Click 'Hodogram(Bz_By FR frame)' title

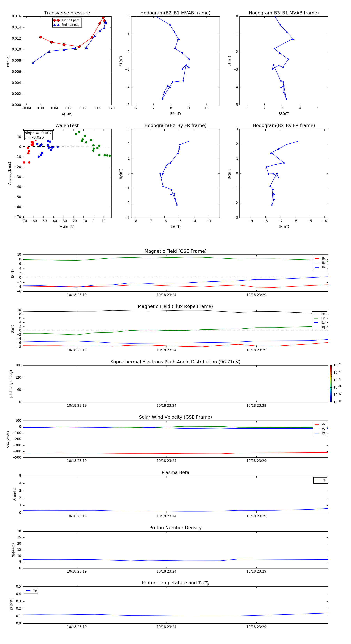point(175,125)
